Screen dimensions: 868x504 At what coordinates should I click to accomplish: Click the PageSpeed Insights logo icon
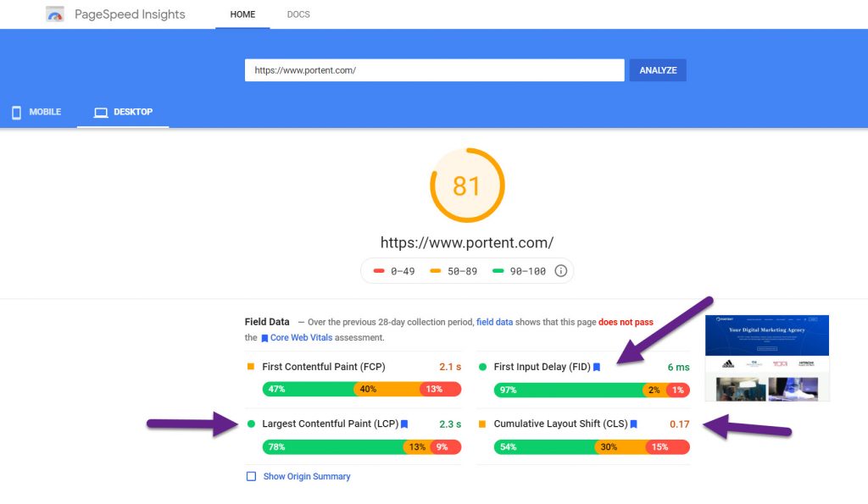coord(55,14)
